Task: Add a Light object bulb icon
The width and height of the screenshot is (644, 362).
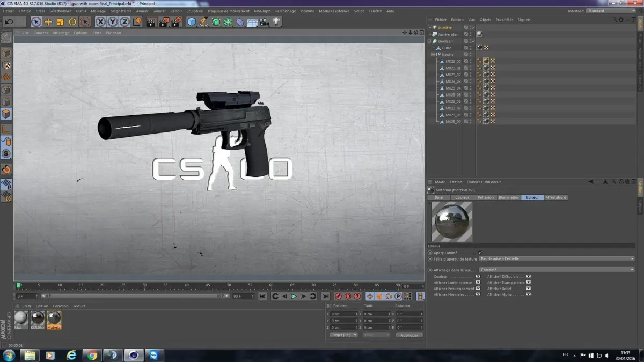Action: [276, 22]
